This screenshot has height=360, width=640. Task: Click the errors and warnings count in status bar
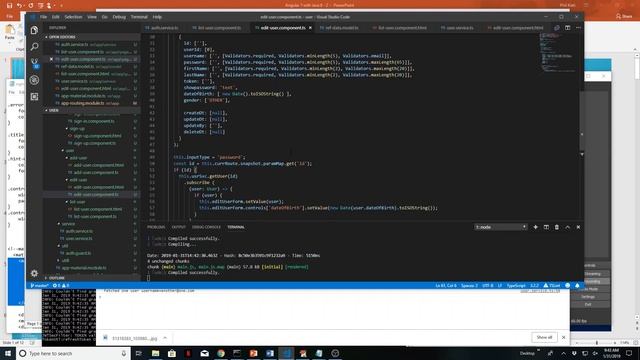61,285
